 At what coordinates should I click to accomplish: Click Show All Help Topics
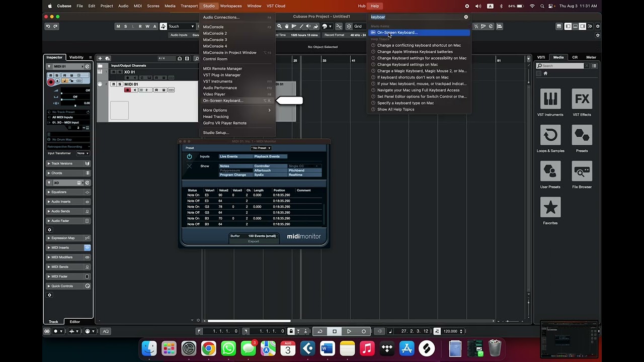395,109
